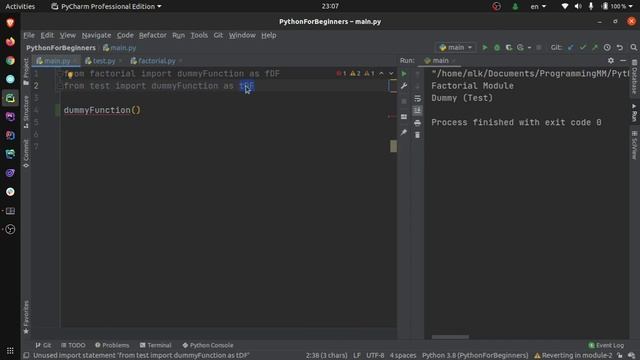Toggle the Structure tool window
640x360 pixels.
(26, 112)
